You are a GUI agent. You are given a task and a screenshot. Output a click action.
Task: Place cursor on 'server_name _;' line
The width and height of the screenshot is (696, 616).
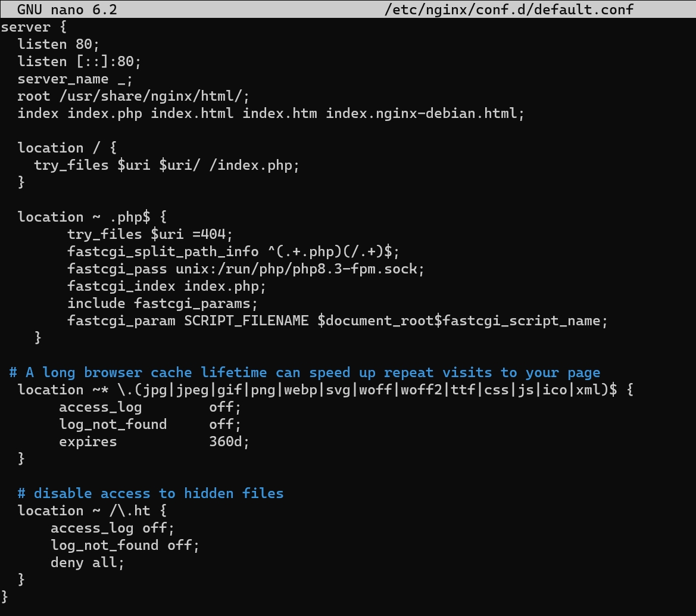(74, 79)
